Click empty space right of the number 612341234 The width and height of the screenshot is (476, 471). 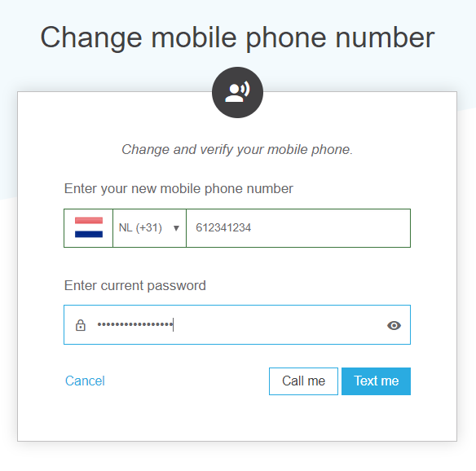[331, 228]
